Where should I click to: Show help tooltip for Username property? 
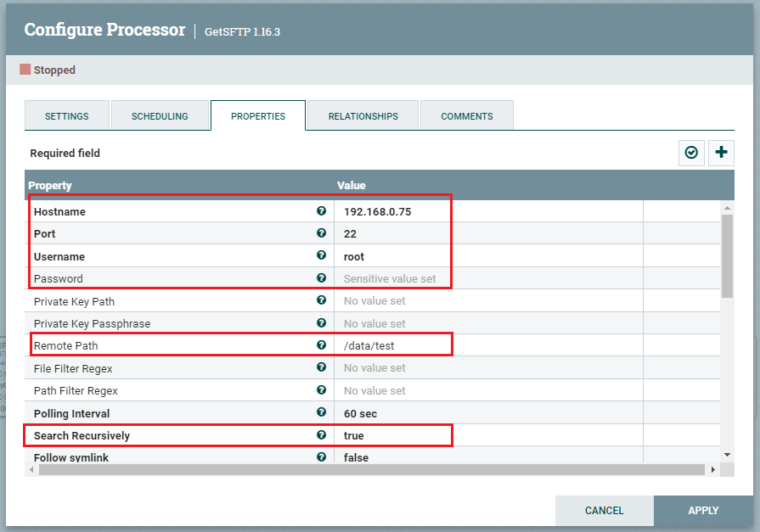point(321,255)
